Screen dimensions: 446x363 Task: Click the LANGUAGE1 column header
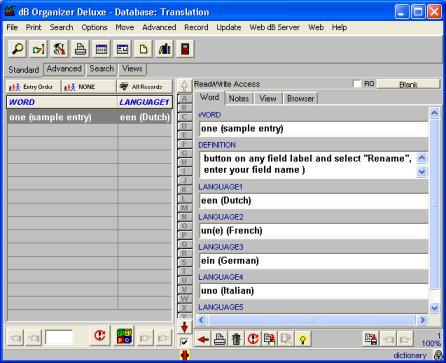(145, 102)
